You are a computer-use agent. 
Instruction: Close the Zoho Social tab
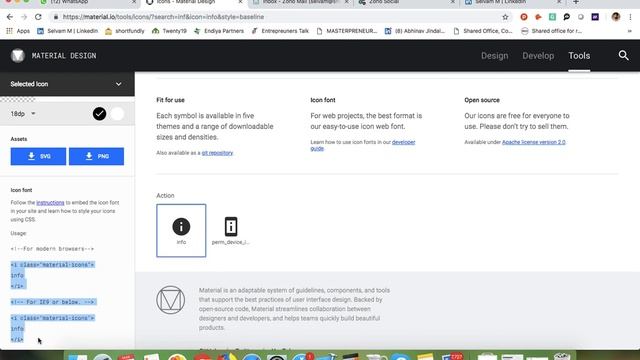point(452,2)
